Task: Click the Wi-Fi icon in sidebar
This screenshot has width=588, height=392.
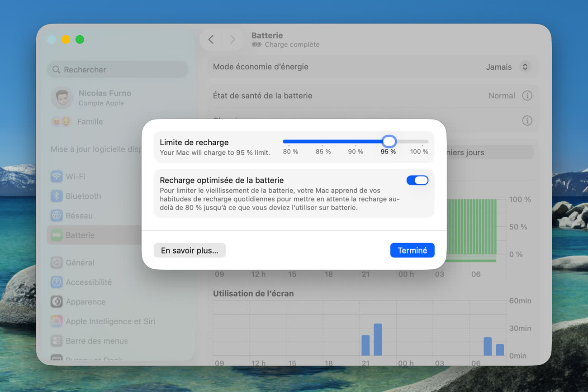Action: point(57,177)
